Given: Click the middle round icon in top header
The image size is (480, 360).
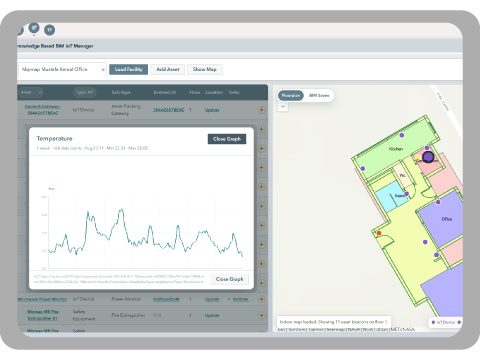Looking at the screenshot, I should pos(34,28).
